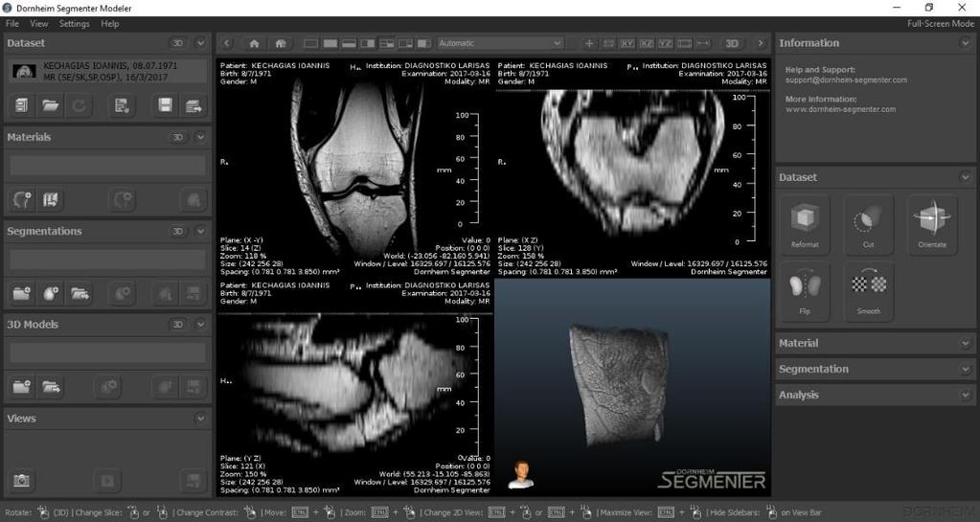Click the dataset properties document icon
The height and width of the screenshot is (522, 980).
coord(122,105)
